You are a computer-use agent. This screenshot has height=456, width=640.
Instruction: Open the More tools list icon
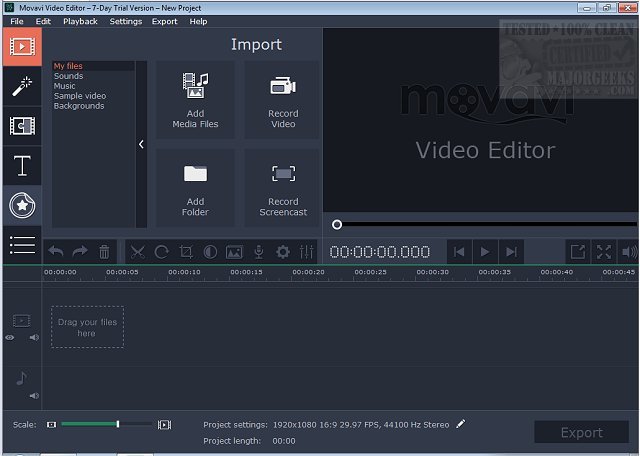click(22, 245)
